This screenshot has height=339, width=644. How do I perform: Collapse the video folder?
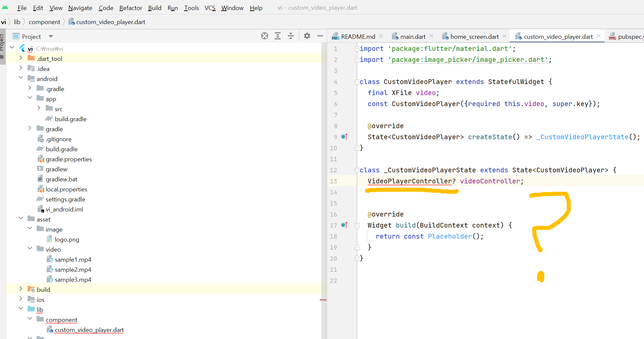(30, 249)
